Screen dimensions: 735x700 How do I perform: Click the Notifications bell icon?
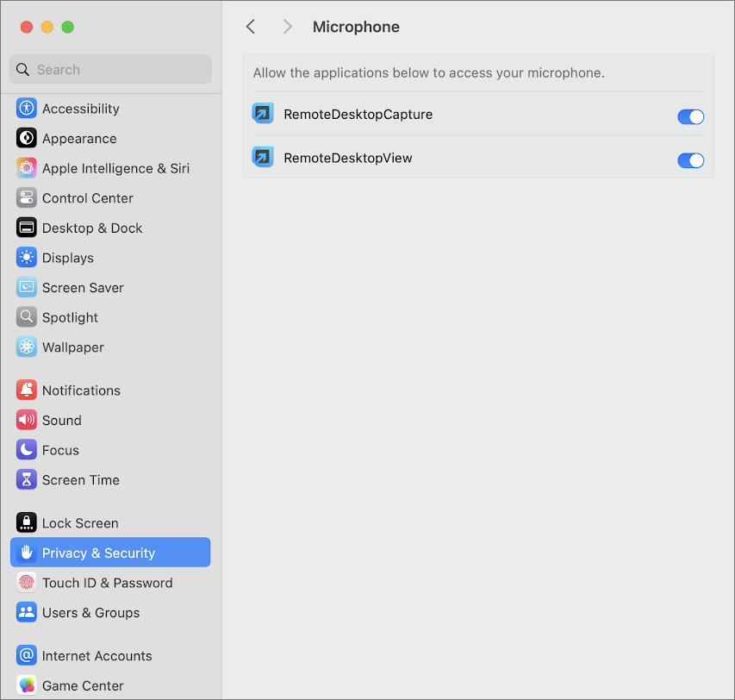point(27,391)
